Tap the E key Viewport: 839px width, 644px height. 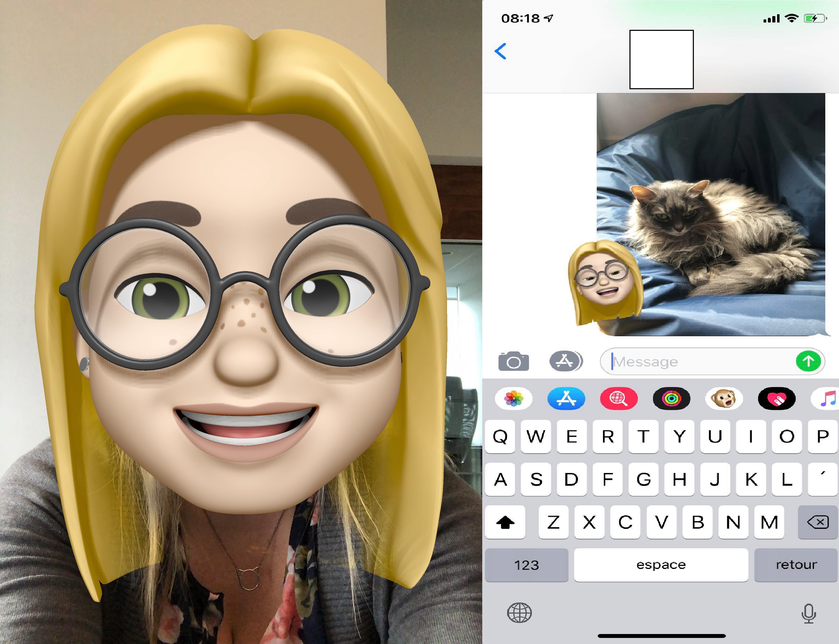click(572, 436)
